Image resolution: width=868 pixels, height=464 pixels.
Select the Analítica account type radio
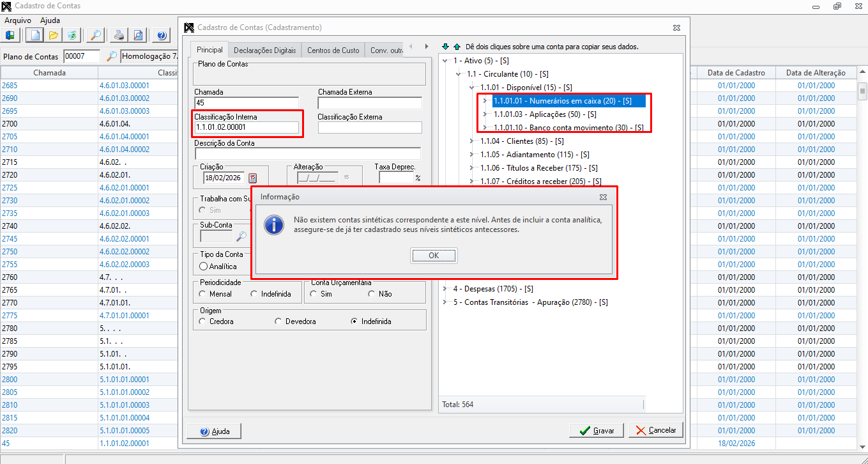204,266
